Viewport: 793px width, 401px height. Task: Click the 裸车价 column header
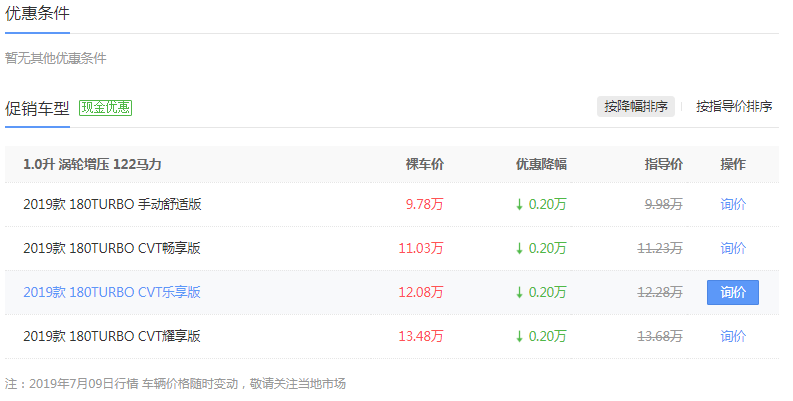click(425, 164)
